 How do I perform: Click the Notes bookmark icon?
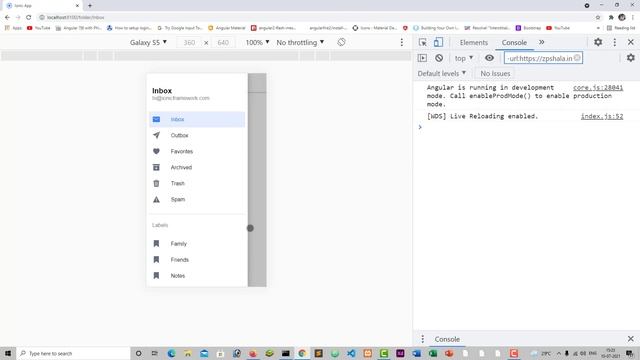[156, 276]
